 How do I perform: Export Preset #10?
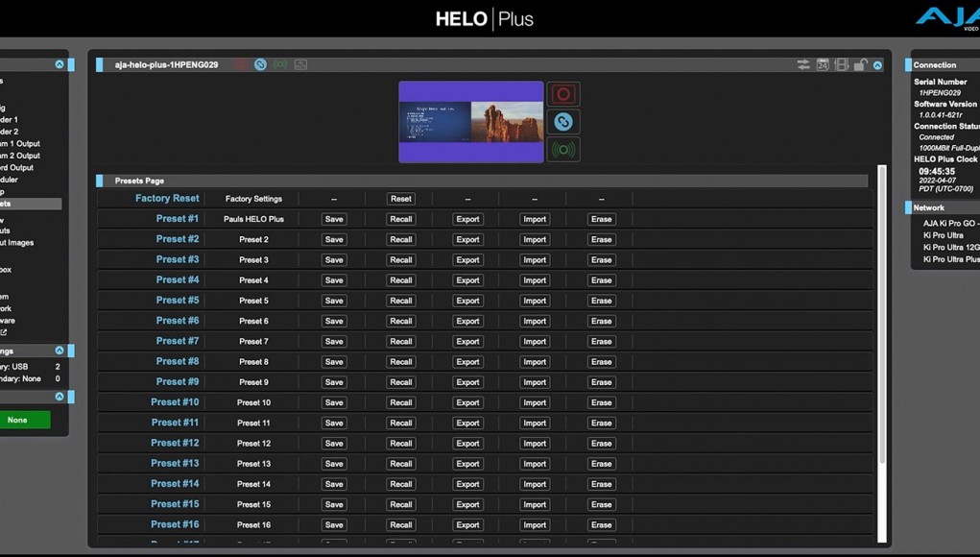coord(467,402)
